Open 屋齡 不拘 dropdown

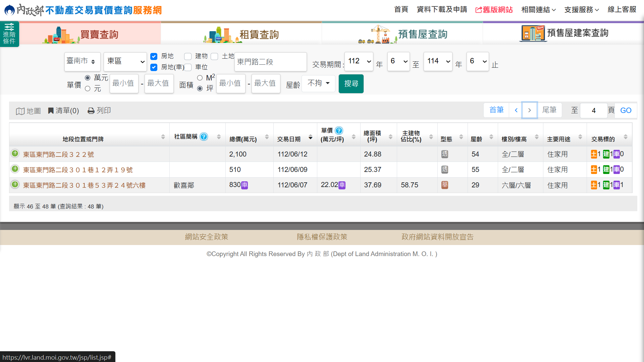tap(318, 83)
